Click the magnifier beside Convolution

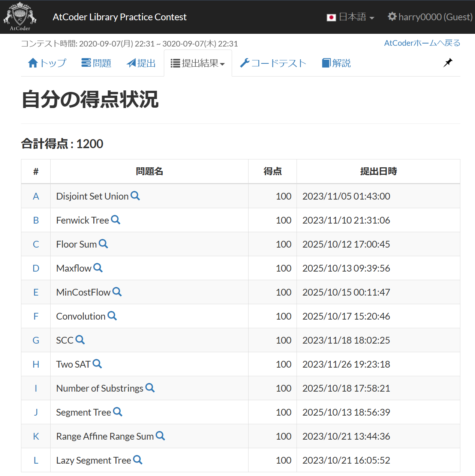pyautogui.click(x=112, y=316)
